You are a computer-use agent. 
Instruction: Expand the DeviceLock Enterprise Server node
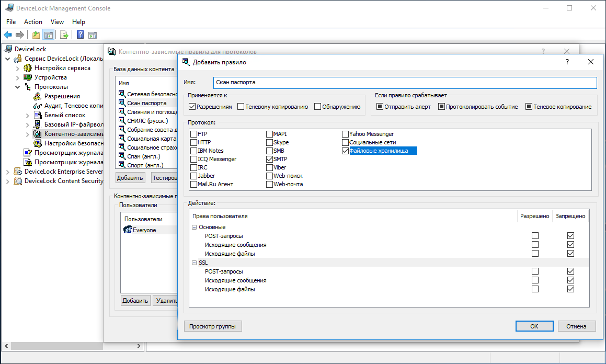tap(8, 172)
